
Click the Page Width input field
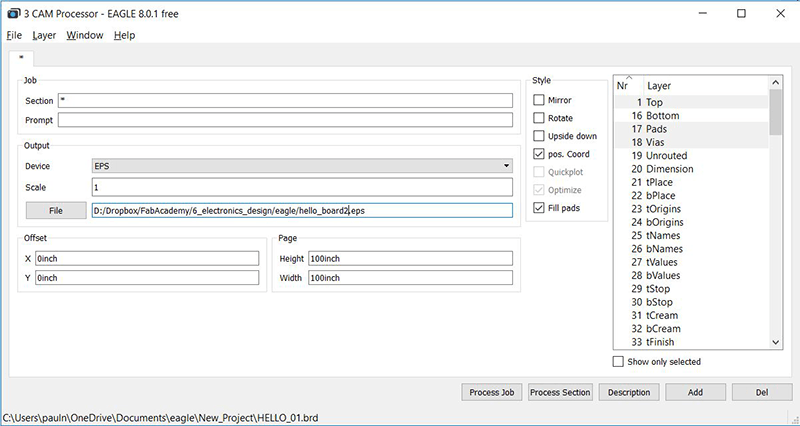410,278
